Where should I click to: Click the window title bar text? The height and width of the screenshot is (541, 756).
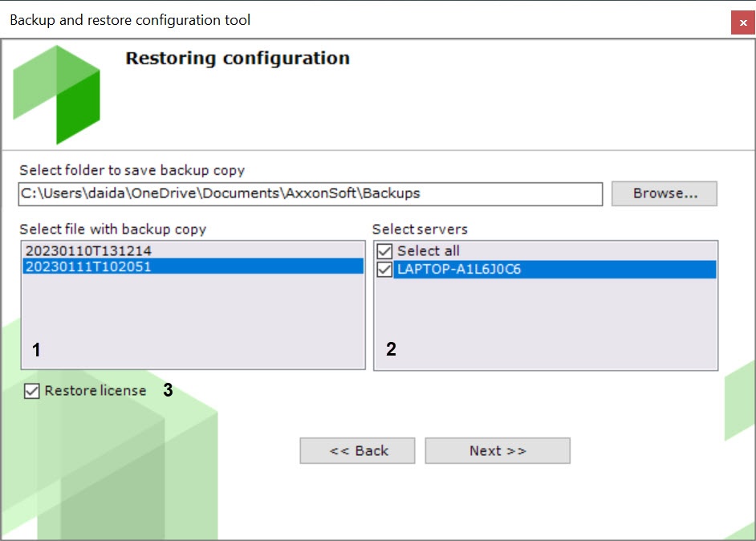[x=130, y=20]
